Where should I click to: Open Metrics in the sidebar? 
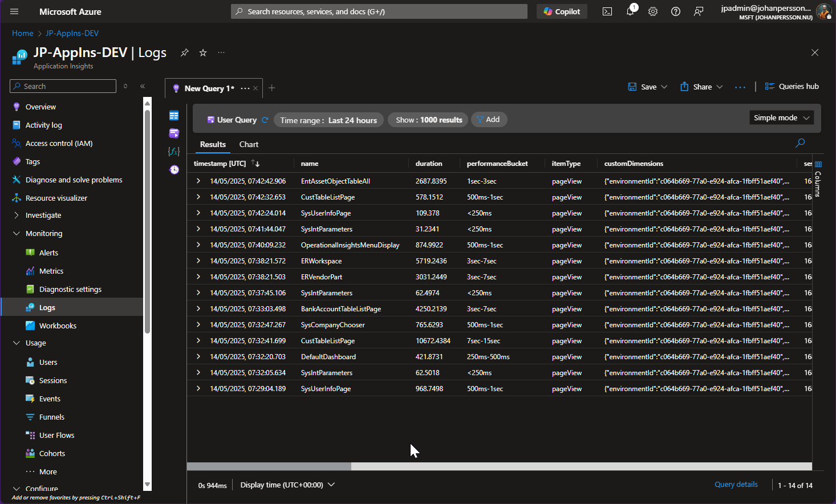51,271
